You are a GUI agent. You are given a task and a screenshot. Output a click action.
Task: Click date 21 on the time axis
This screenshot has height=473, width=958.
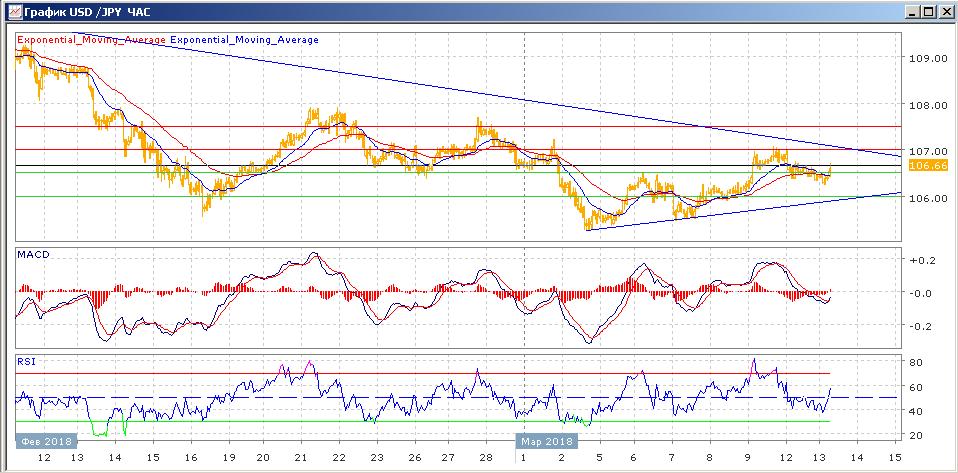301,457
